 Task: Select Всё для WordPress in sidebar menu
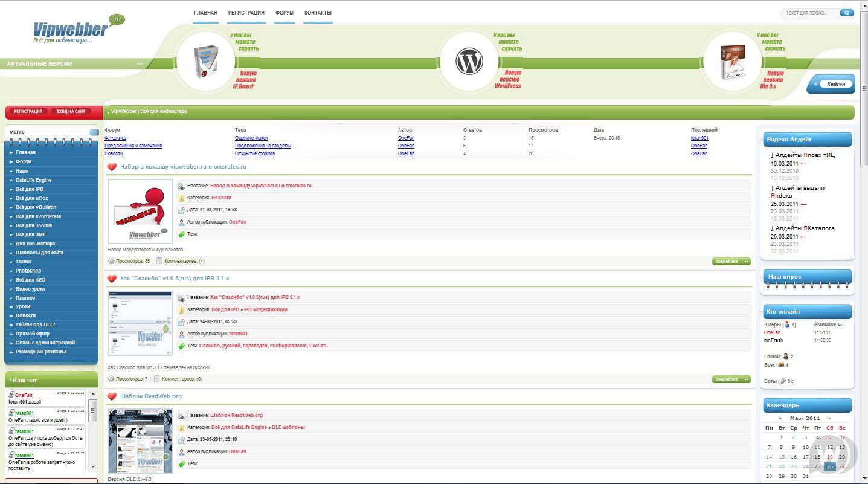tap(38, 216)
